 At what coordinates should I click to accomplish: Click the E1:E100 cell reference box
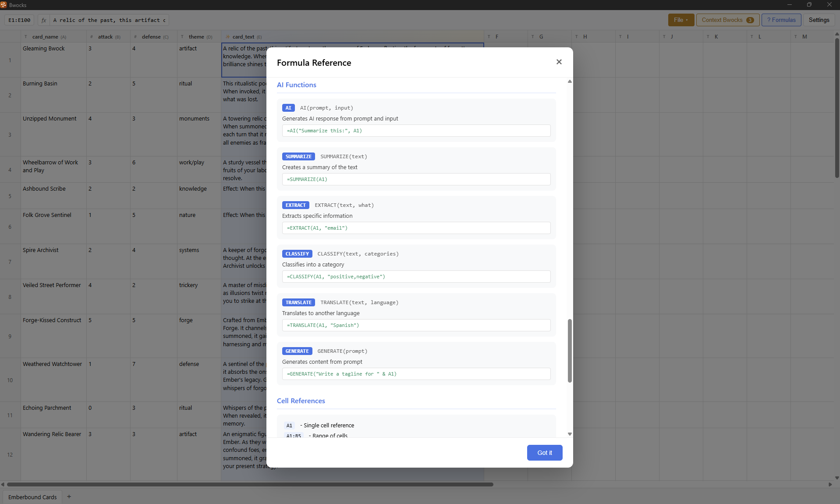point(19,20)
